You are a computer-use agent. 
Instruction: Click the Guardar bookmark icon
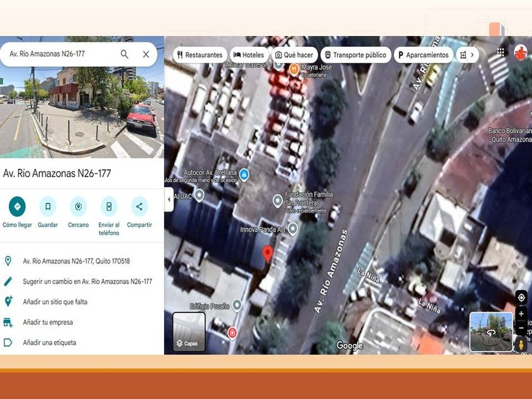point(48,206)
